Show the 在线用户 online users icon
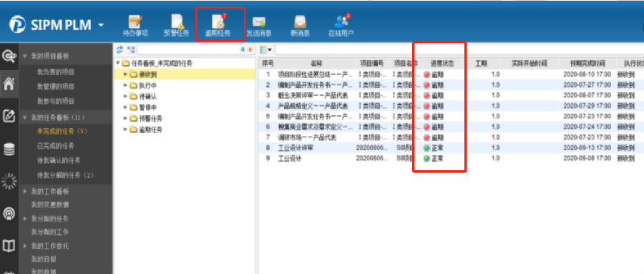 [x=341, y=26]
